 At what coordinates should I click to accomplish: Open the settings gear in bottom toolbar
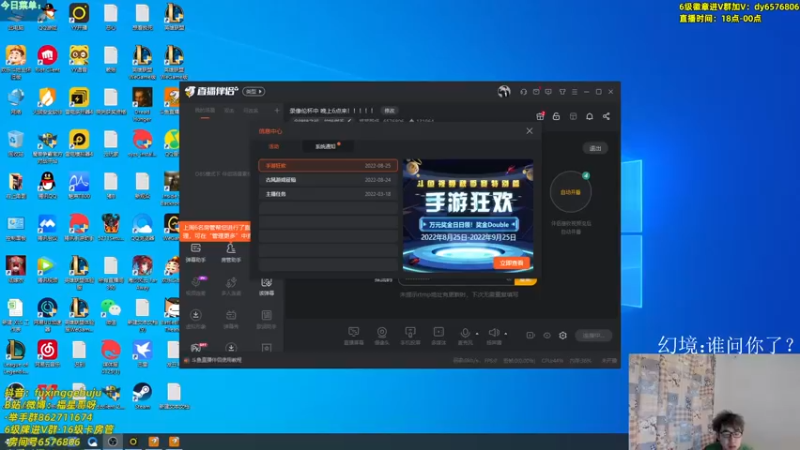click(563, 335)
